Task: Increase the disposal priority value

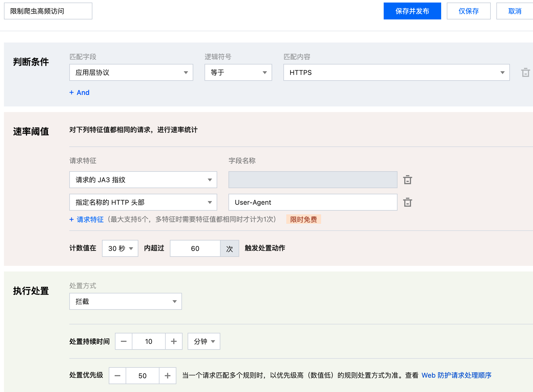Action: point(168,376)
